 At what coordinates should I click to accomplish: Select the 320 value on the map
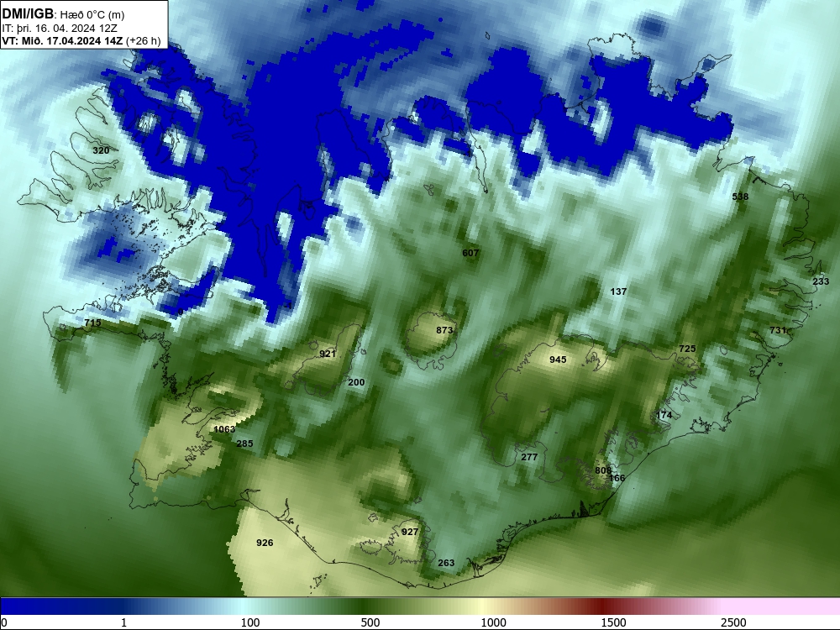pos(101,150)
